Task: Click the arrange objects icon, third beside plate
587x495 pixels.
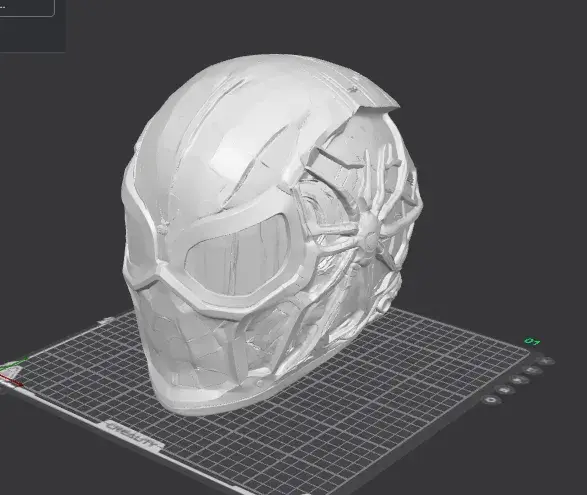Action: coord(518,380)
